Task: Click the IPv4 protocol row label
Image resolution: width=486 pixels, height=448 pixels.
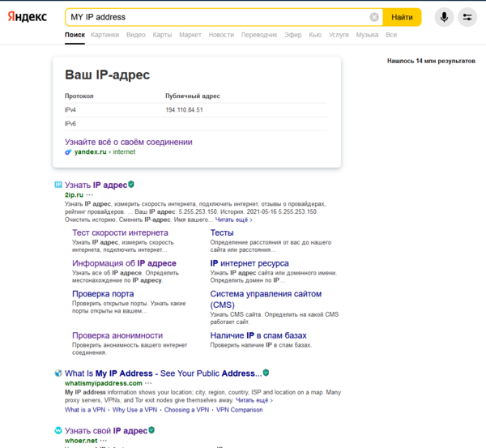Action: point(70,109)
